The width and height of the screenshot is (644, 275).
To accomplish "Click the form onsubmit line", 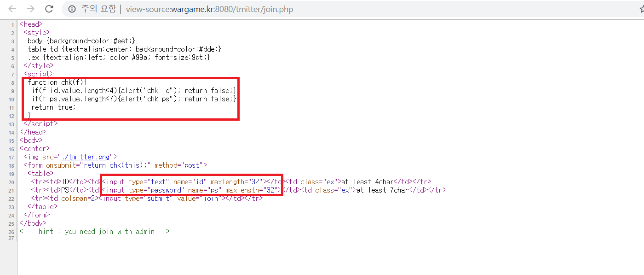I will click(x=115, y=165).
